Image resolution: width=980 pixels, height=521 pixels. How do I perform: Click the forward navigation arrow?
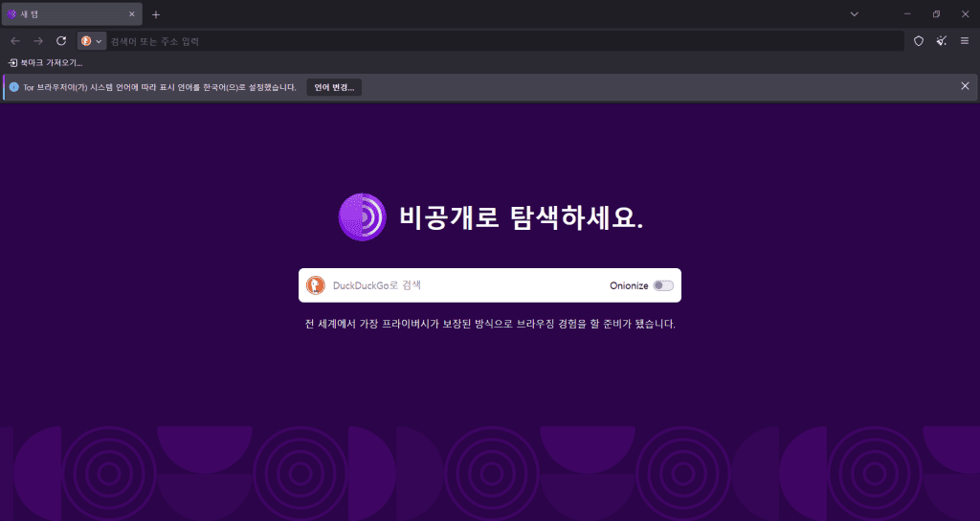coord(38,41)
